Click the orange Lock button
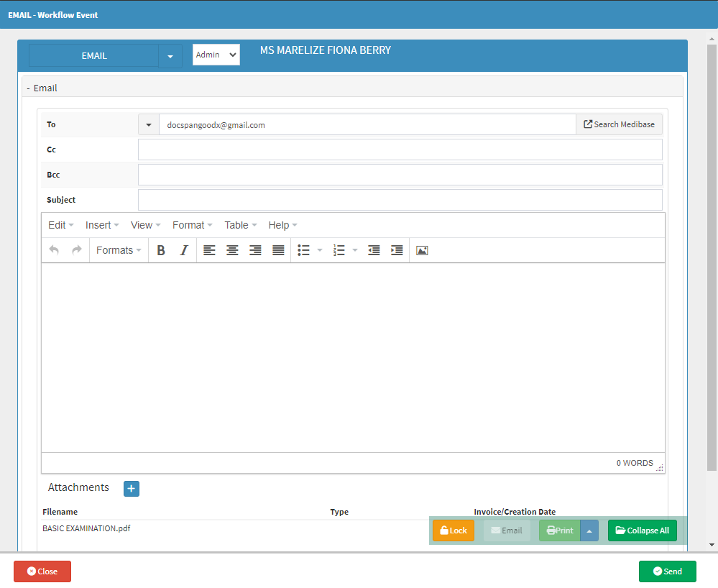The image size is (718, 588). [453, 530]
